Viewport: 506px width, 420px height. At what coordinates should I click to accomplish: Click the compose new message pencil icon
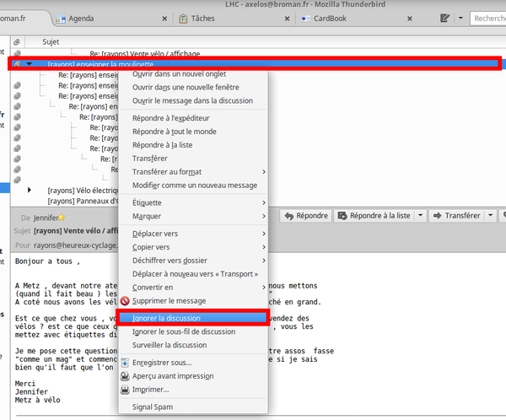coord(445,18)
